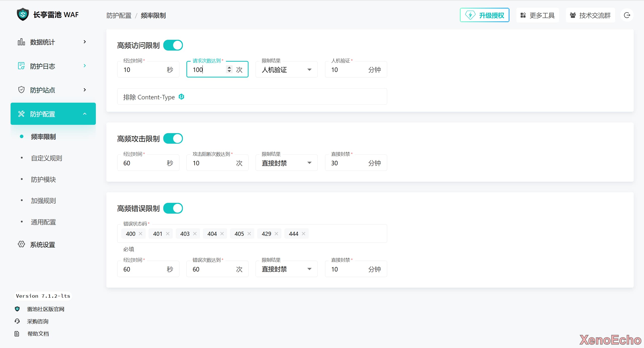Click the 防护站点 shield icon
This screenshot has width=644, height=348.
click(x=21, y=90)
